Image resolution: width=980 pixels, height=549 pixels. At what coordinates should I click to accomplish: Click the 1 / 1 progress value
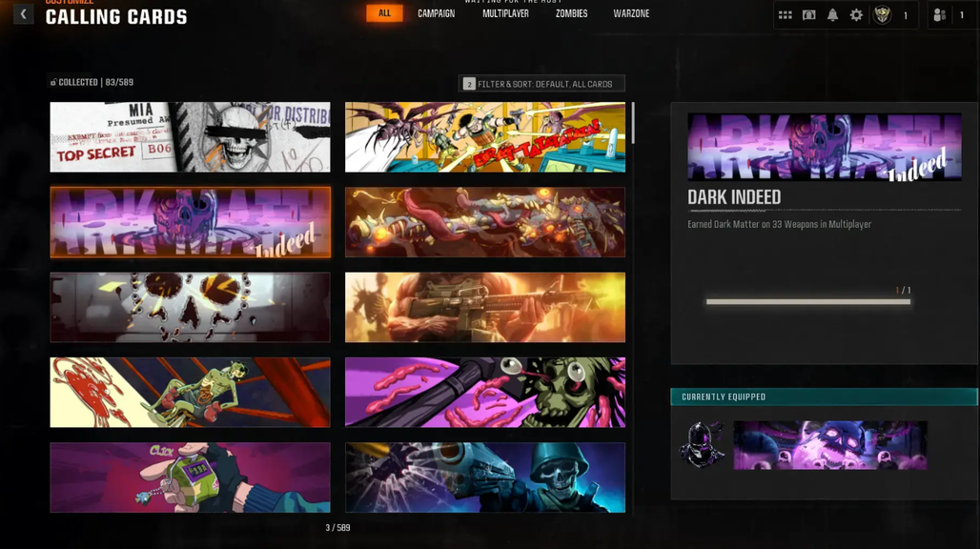[x=903, y=291]
